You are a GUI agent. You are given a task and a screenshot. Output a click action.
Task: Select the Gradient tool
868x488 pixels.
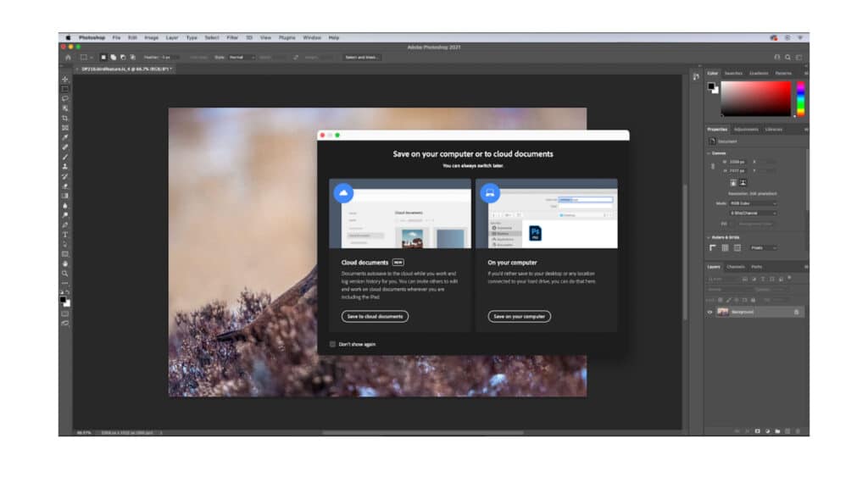tap(65, 196)
